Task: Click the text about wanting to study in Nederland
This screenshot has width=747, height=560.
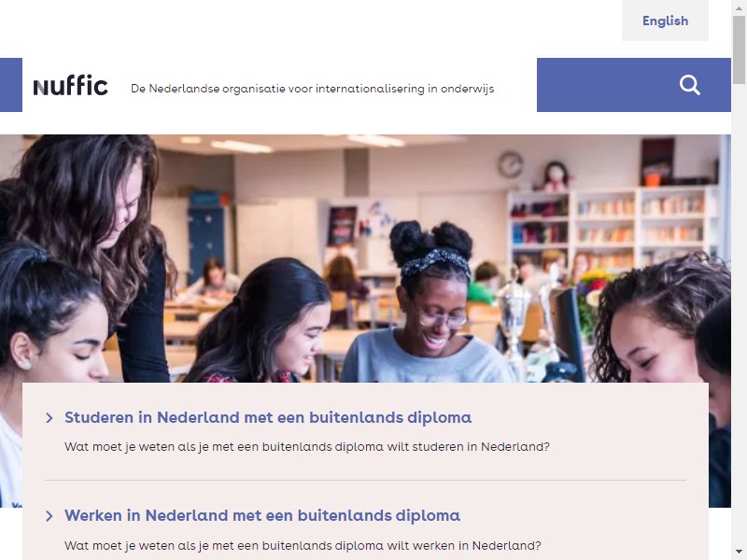Action: (307, 447)
